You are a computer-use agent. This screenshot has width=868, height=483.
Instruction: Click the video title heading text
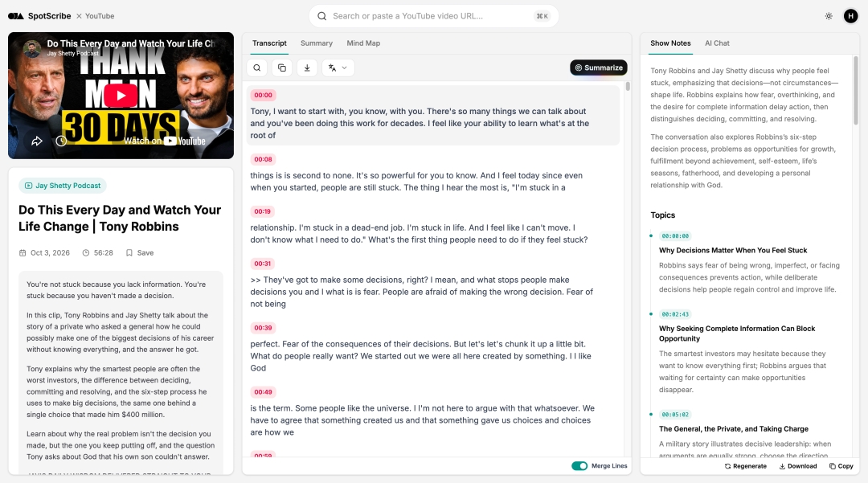[x=120, y=218]
